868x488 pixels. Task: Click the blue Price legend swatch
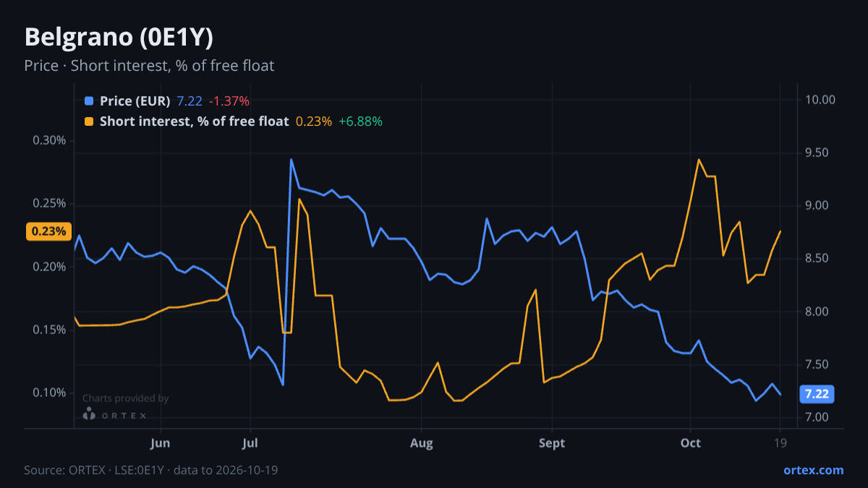click(x=89, y=101)
